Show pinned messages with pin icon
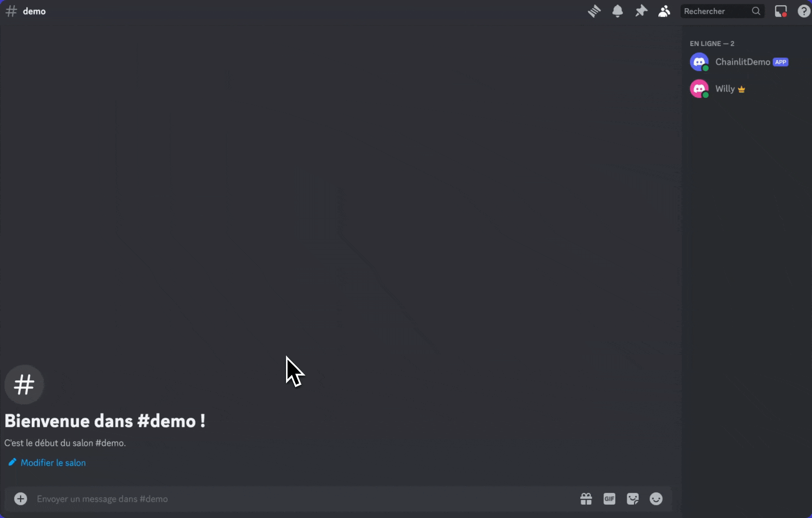 [x=641, y=11]
